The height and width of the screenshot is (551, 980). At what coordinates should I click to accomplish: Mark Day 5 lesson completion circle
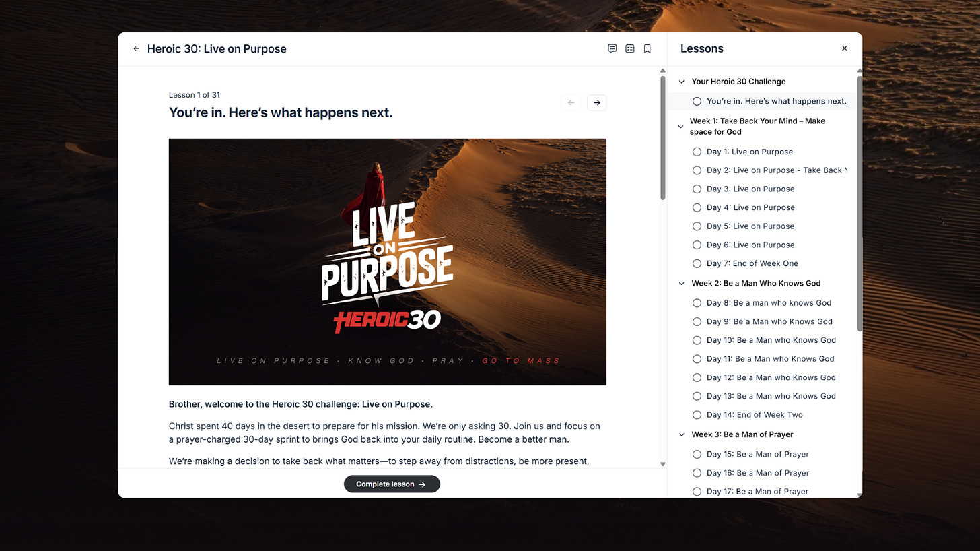click(x=697, y=226)
